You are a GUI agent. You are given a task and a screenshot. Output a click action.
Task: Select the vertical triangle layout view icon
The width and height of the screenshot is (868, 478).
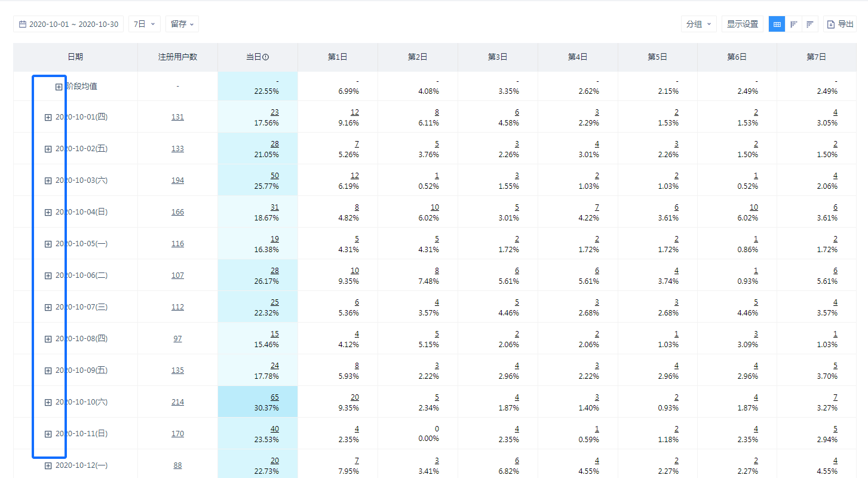(793, 24)
